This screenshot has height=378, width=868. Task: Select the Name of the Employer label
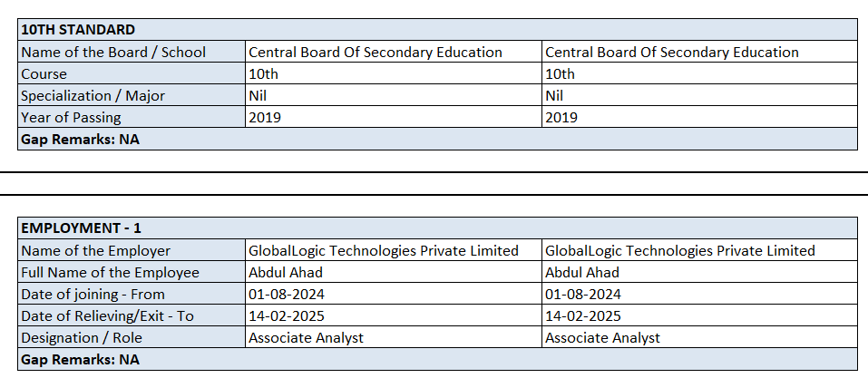(95, 250)
